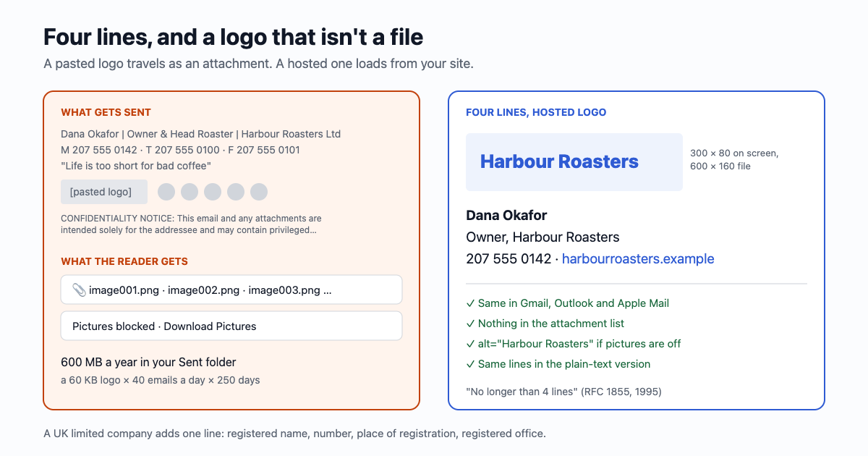
Task: Click the "a 60 KB logo × 40 emails" calculation
Action: pyautogui.click(x=160, y=380)
